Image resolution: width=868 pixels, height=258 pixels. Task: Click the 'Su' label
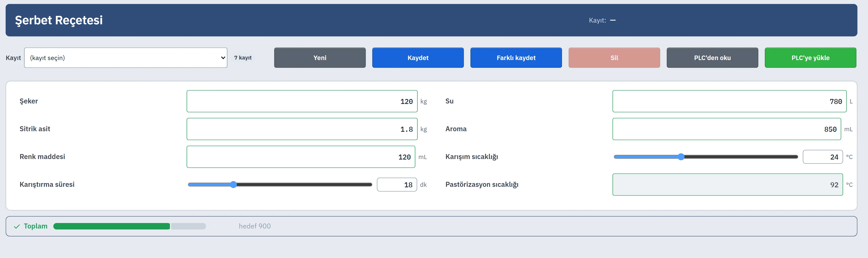(x=449, y=101)
